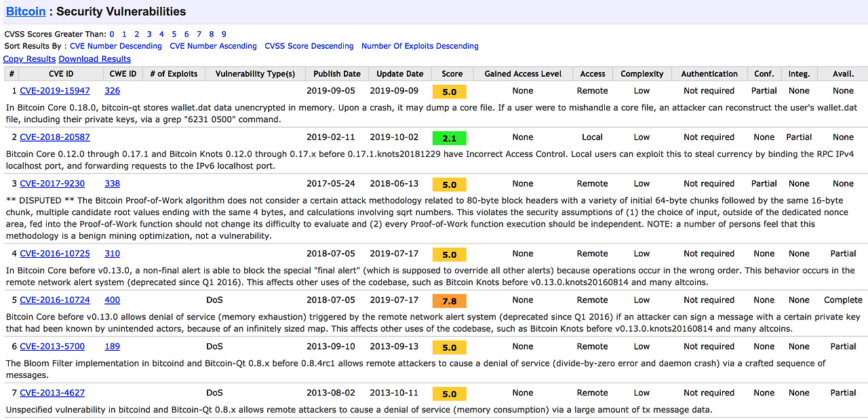This screenshot has height=420, width=868.
Task: Click the 2018-06-13 update date cell
Action: click(x=394, y=183)
